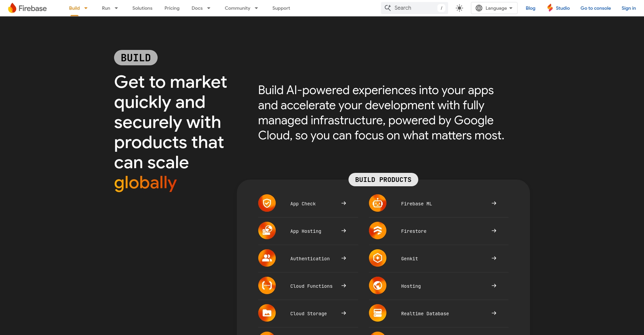Click the arrow next to Hosting

494,286
